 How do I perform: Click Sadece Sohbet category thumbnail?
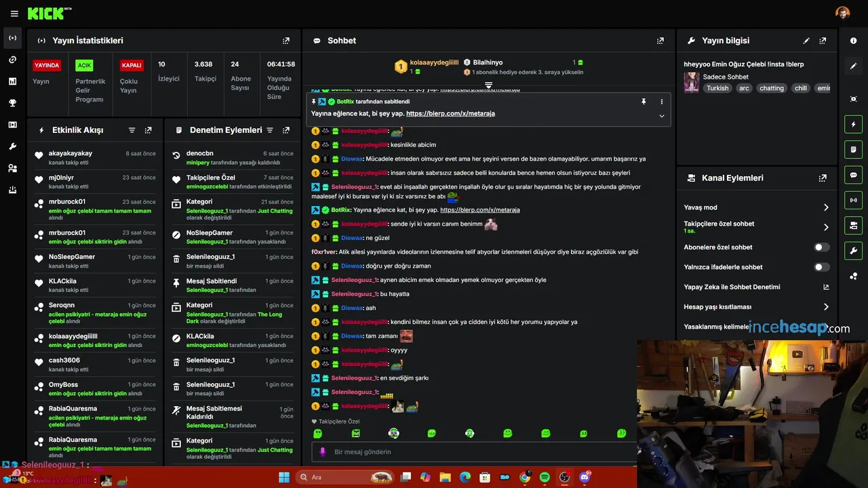tap(691, 82)
